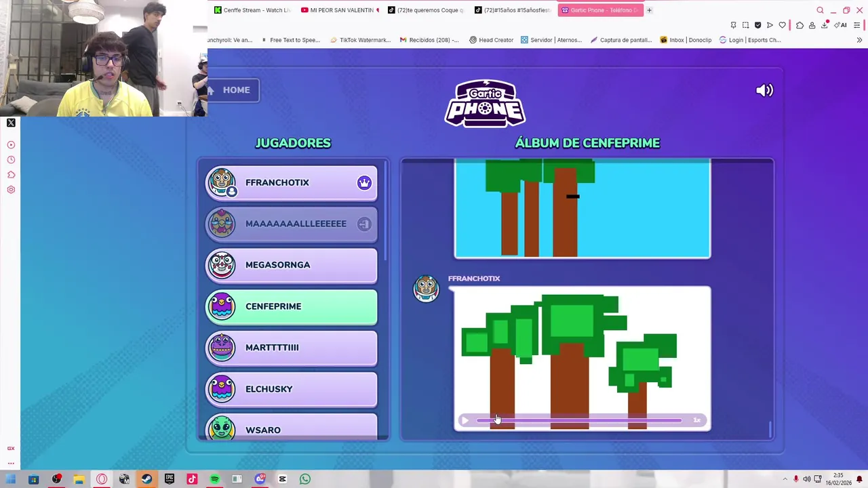Viewport: 868px width, 488px height.
Task: Open MEGASORNGA's album
Action: (292, 266)
